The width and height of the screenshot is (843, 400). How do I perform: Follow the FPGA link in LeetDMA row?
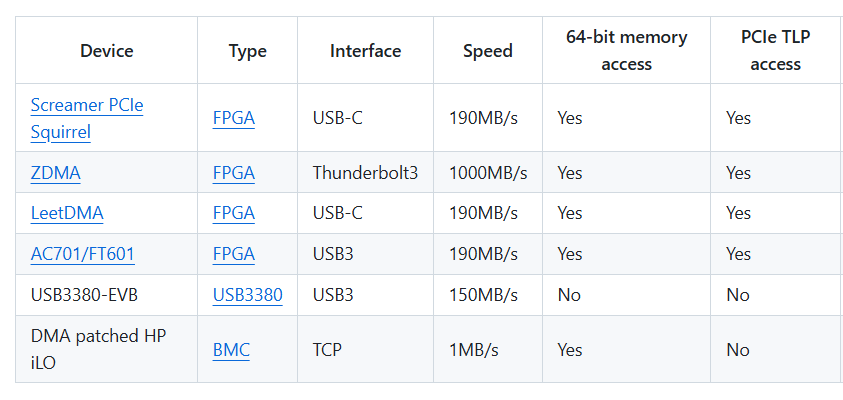[233, 213]
